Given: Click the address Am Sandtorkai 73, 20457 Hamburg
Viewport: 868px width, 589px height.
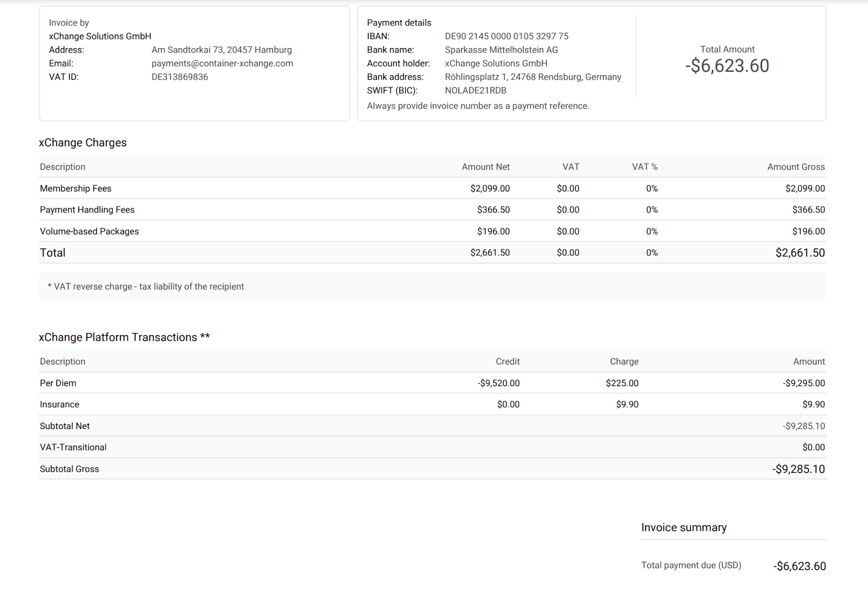Looking at the screenshot, I should click(x=222, y=50).
